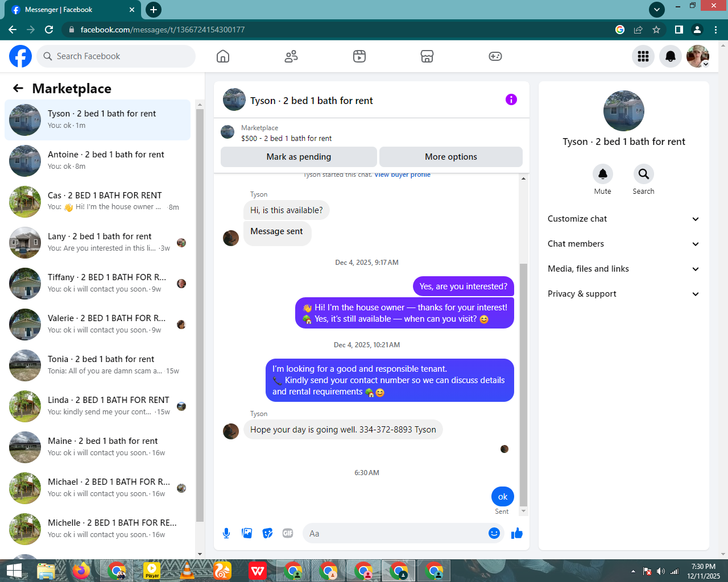The height and width of the screenshot is (582, 728).
Task: Open Tiffany's conversation in the list
Action: pos(97,284)
